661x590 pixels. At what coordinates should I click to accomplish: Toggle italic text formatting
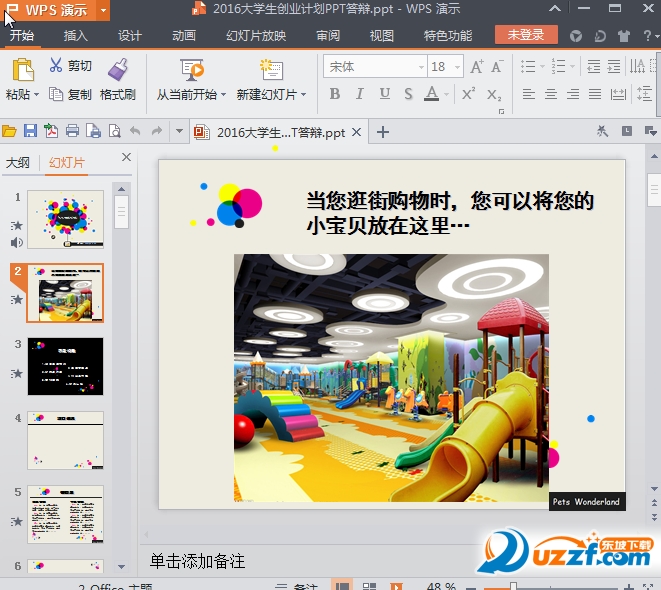click(x=358, y=95)
